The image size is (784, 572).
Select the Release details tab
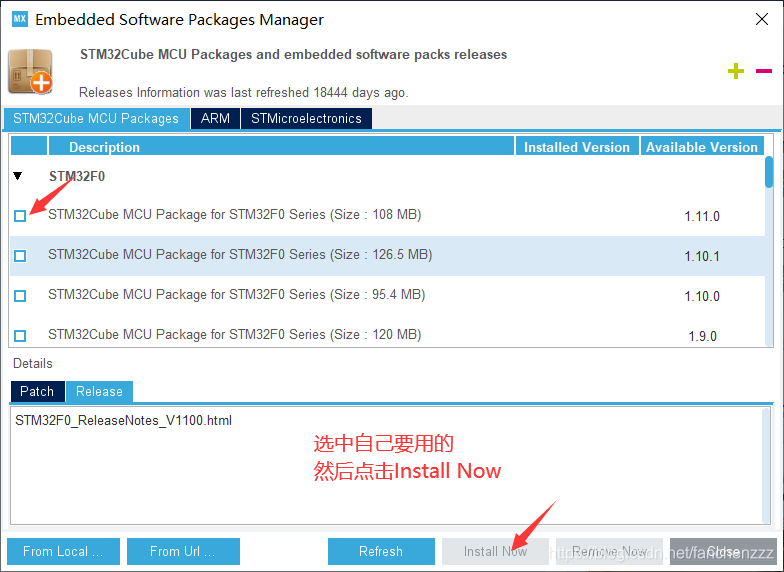[x=99, y=391]
